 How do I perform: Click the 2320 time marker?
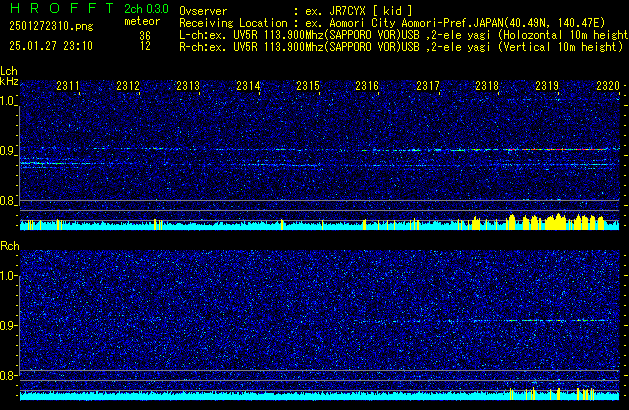[x=608, y=86]
